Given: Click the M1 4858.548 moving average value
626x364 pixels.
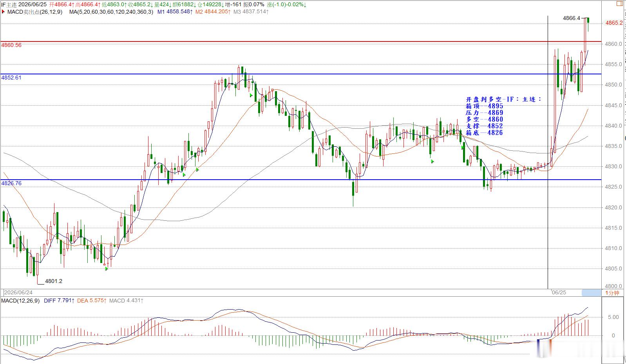Looking at the screenshot, I should pos(175,12).
